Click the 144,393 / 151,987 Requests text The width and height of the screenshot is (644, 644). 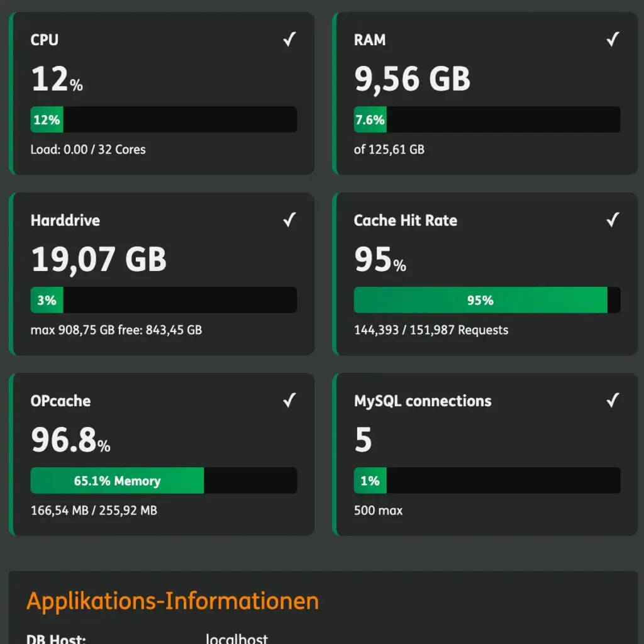coord(431,330)
